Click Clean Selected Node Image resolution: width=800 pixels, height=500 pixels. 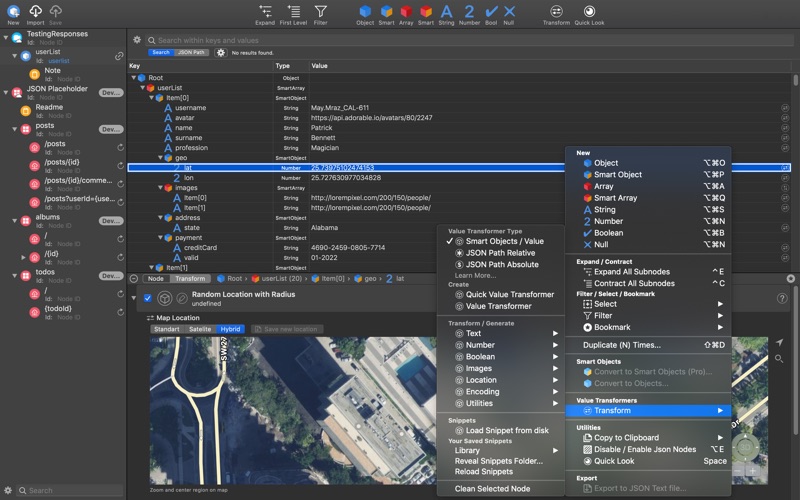coord(493,489)
